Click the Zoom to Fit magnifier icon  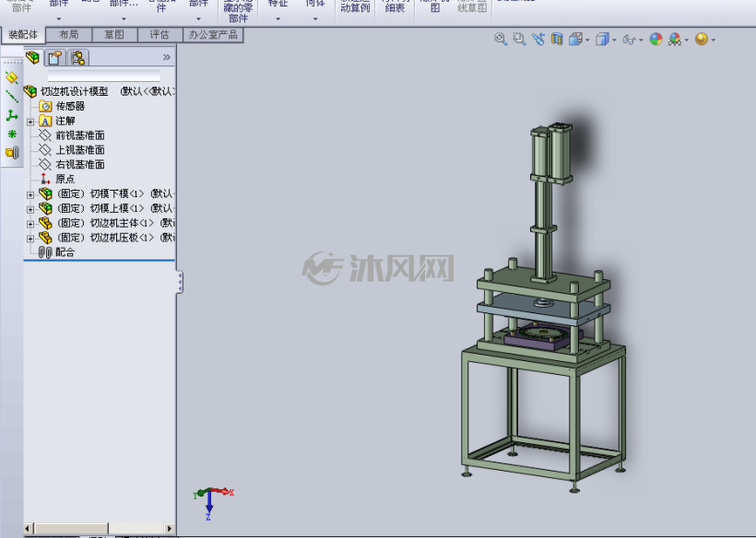[x=501, y=39]
